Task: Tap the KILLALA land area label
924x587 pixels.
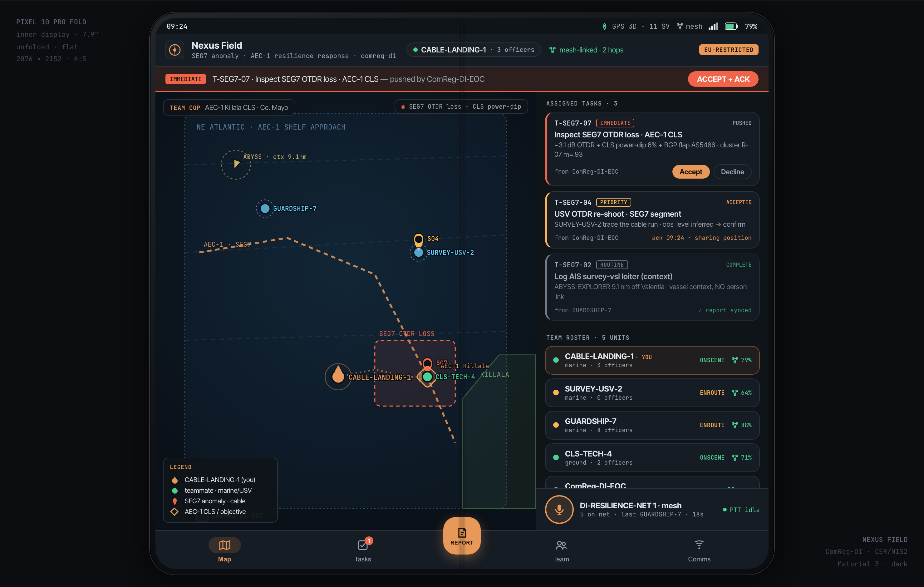Action: [x=494, y=374]
